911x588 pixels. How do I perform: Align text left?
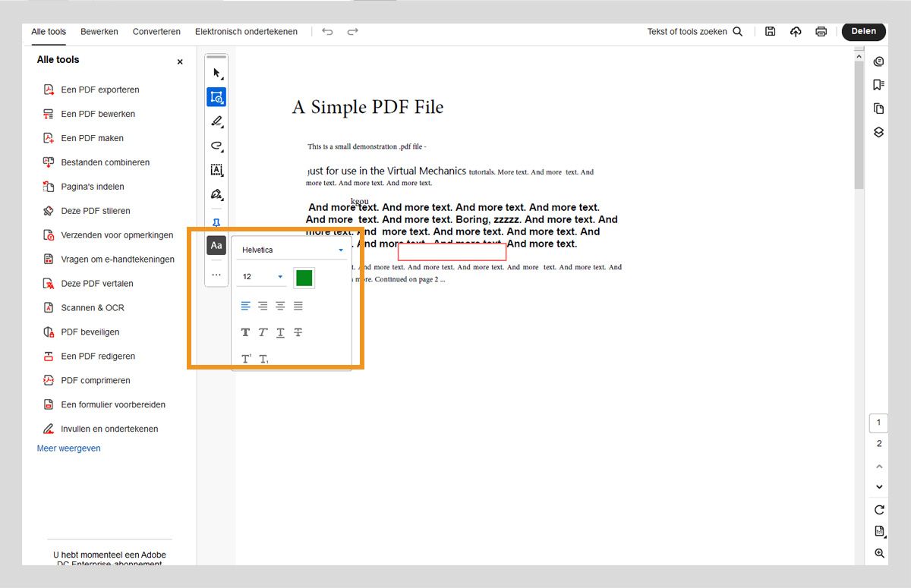245,306
